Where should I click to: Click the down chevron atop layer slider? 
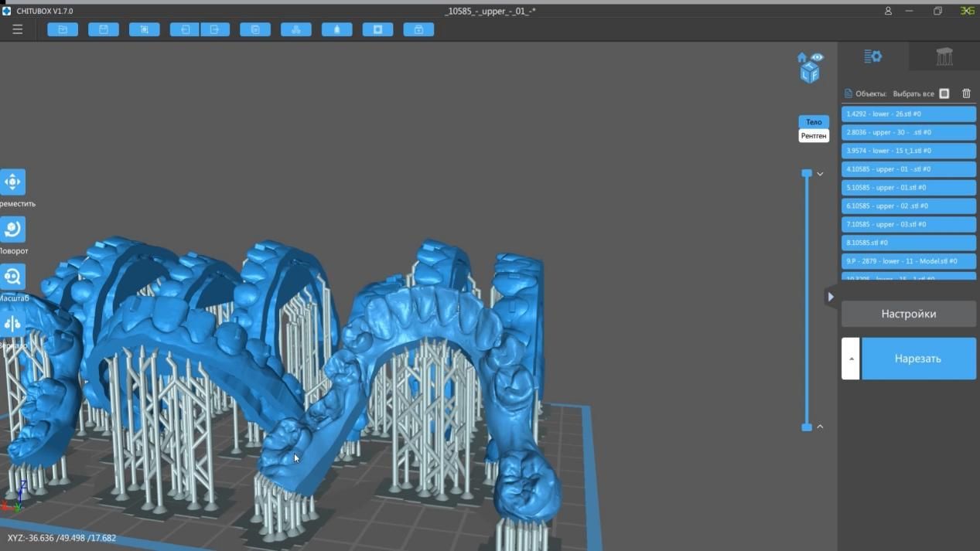point(820,174)
